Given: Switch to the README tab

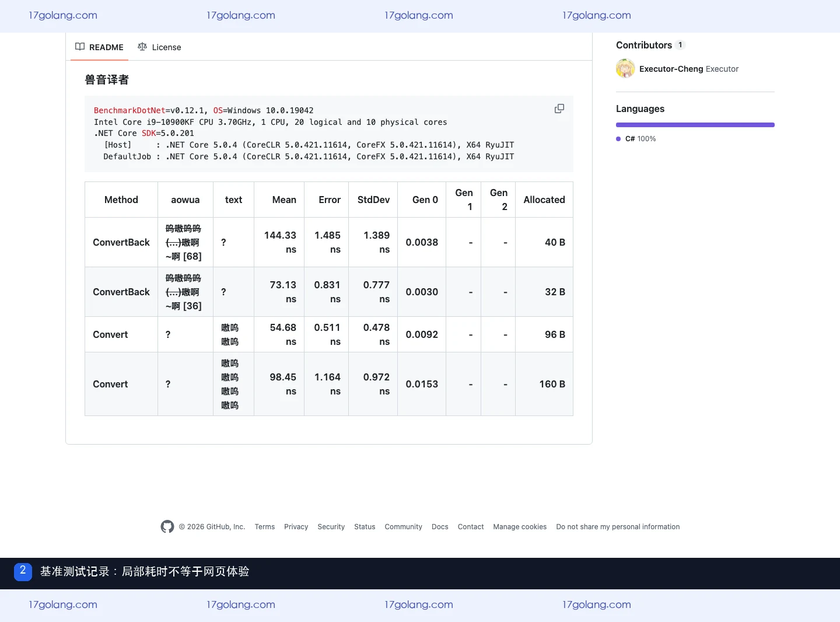Looking at the screenshot, I should 100,47.
